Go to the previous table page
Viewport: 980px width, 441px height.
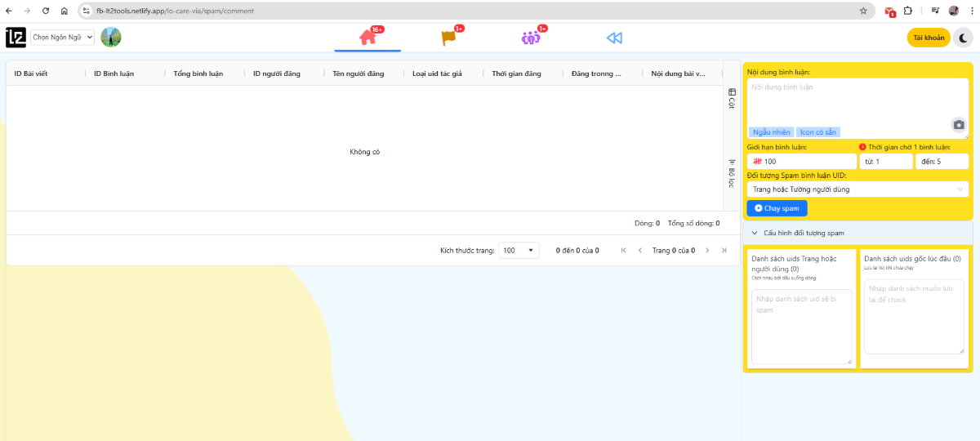(x=640, y=251)
